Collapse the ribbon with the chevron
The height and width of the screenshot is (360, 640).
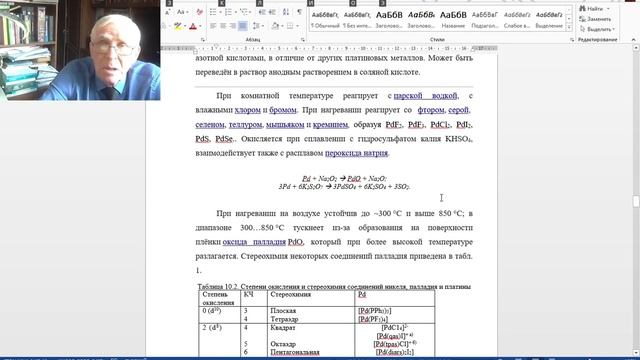[x=633, y=40]
